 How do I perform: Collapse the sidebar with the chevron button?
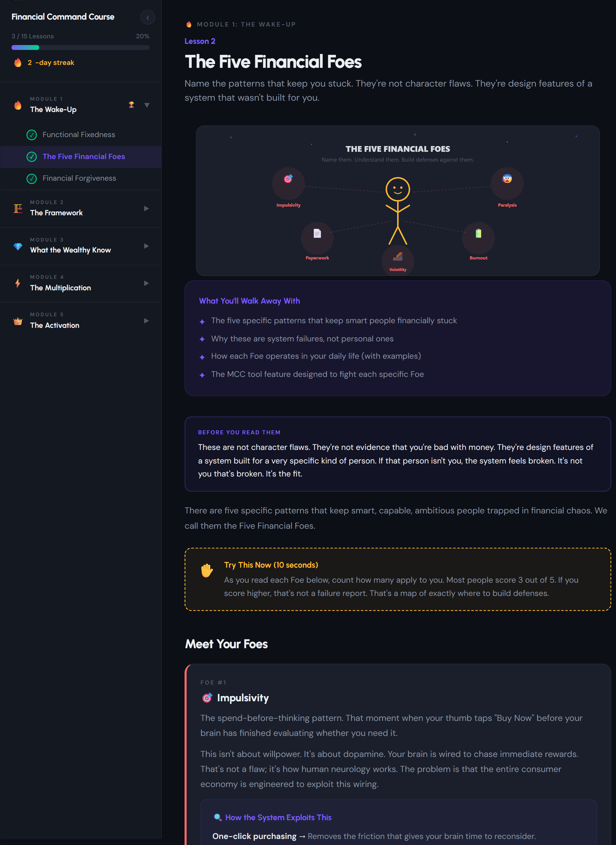tap(148, 17)
